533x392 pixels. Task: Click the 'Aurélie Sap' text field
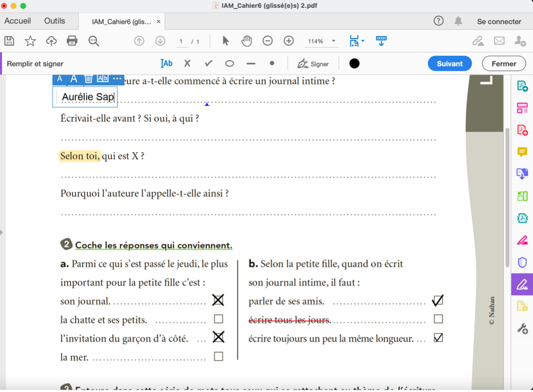point(85,97)
